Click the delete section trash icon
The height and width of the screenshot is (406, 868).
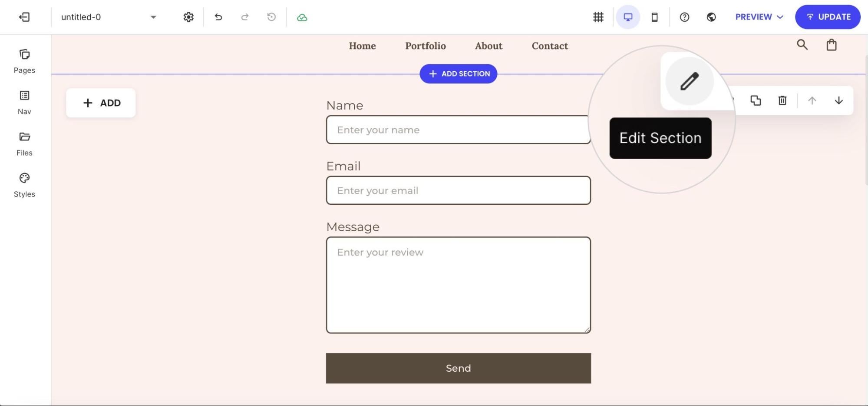782,100
